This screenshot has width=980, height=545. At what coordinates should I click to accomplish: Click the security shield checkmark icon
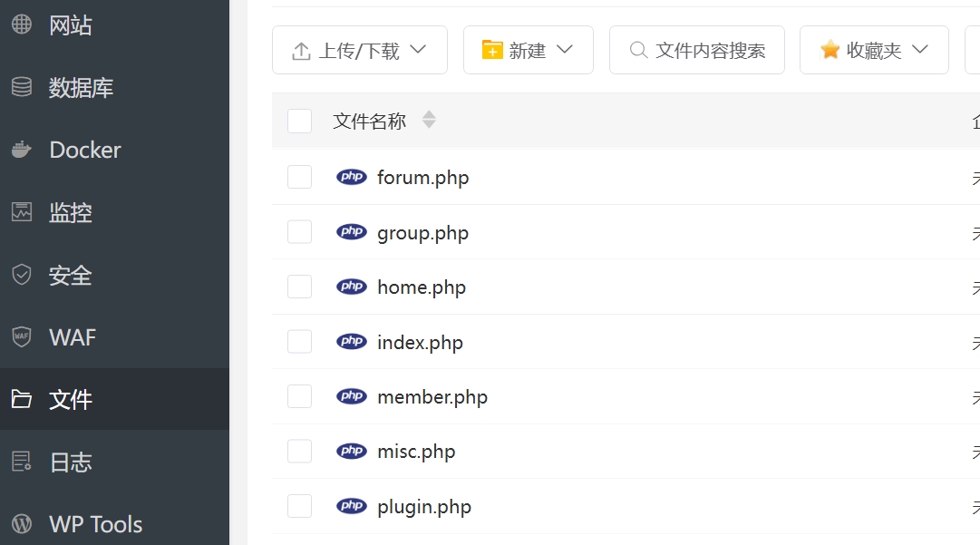[22, 275]
